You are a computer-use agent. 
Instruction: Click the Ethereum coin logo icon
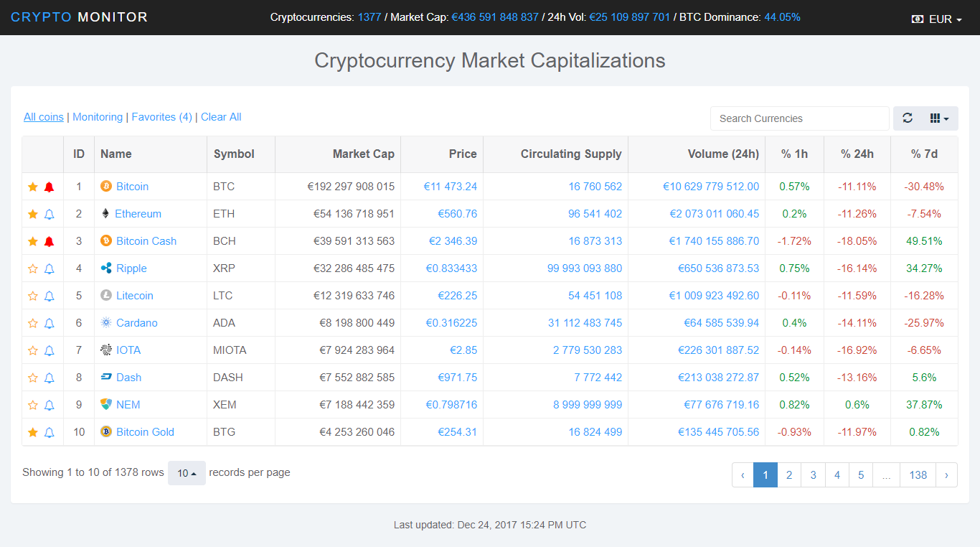[106, 214]
